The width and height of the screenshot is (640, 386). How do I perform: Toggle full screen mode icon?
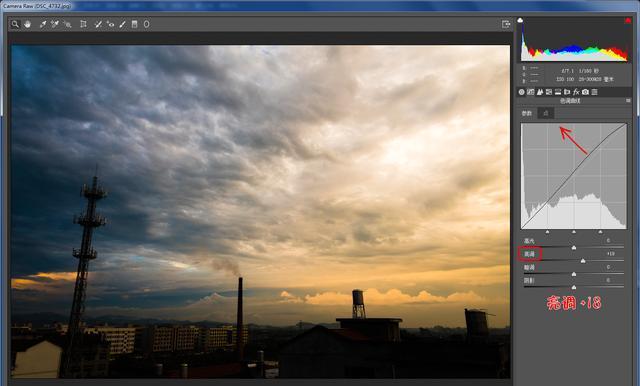pyautogui.click(x=506, y=24)
